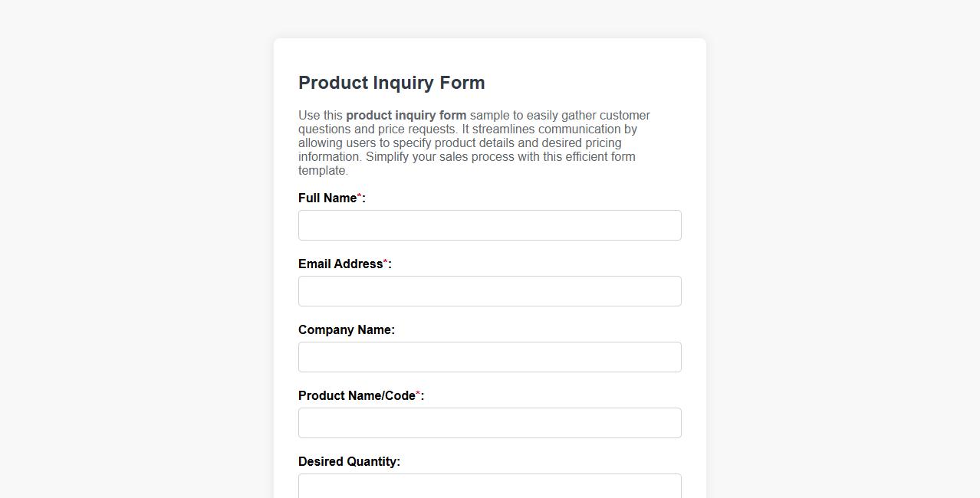This screenshot has width=980, height=498.
Task: Click the red asterisk next to Product Name/Code
Action: pyautogui.click(x=418, y=393)
